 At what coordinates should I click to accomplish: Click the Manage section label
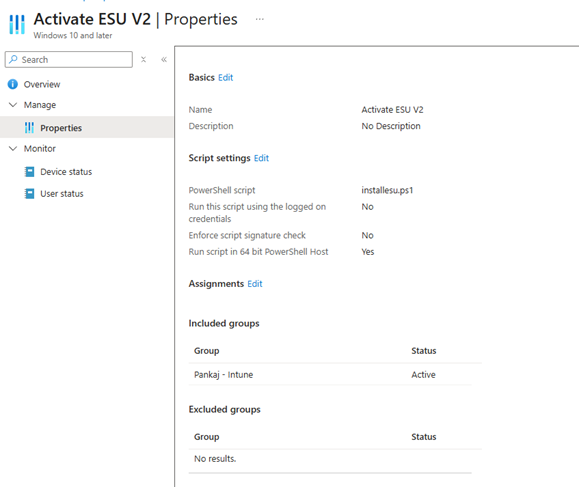tap(40, 105)
